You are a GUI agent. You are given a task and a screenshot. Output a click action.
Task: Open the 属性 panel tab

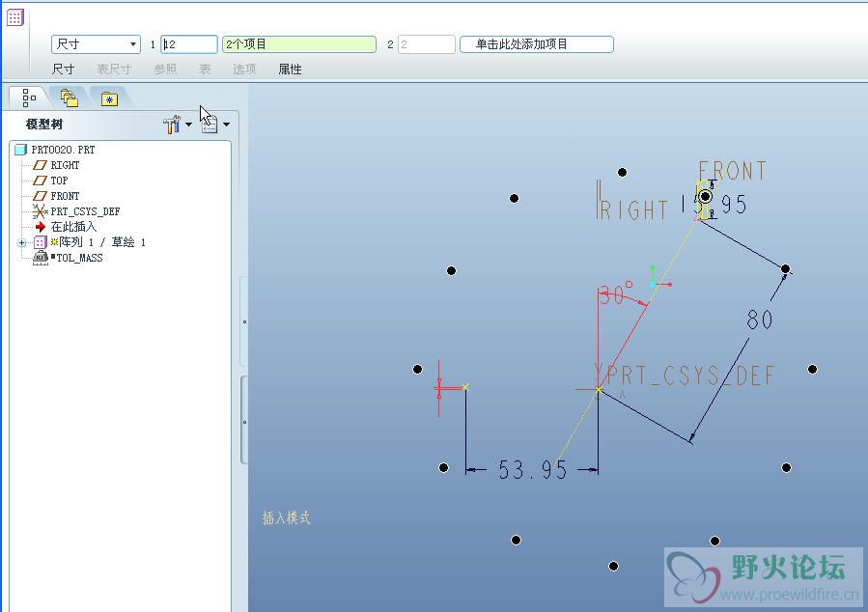[290, 70]
